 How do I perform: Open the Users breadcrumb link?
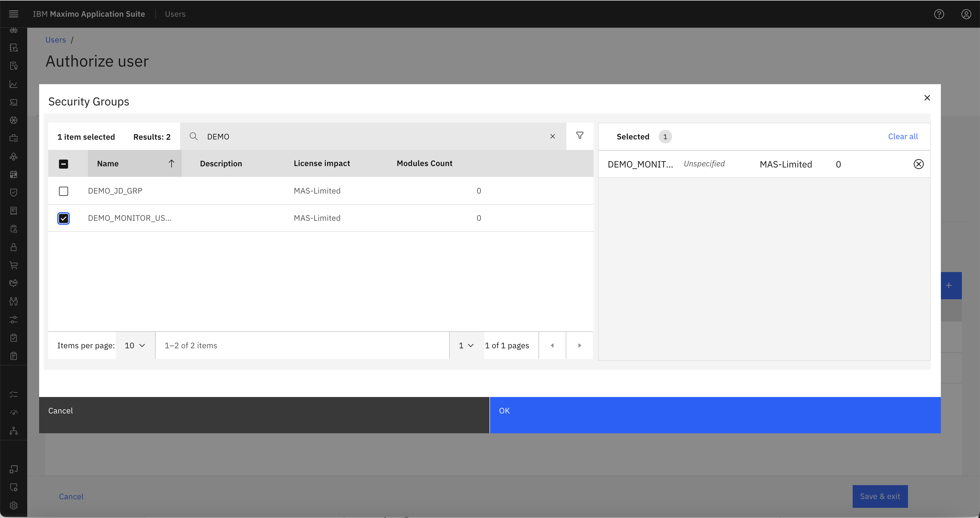tap(56, 40)
